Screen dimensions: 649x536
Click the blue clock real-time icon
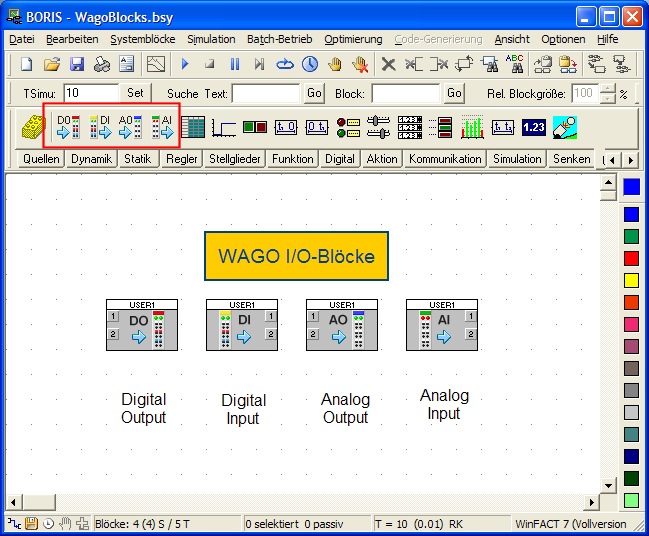310,64
